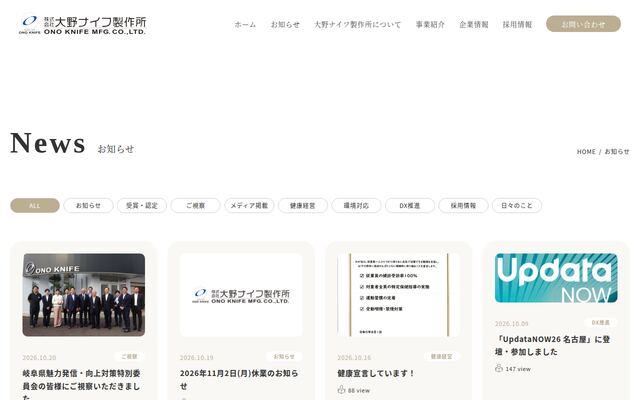Screen dimensions: 640x400
Task: Filter news by 採用情報 pill
Action: pos(463,205)
